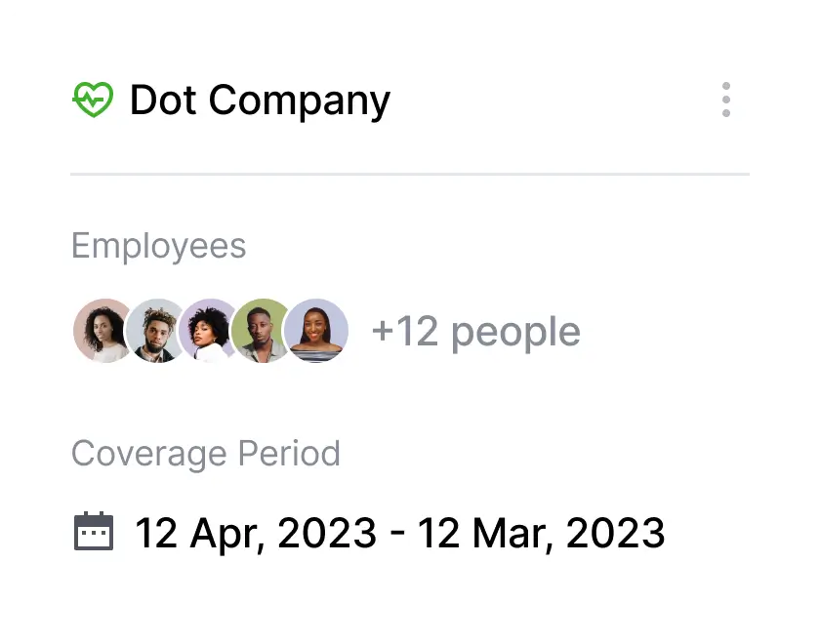Click the Employees section label

click(x=158, y=246)
